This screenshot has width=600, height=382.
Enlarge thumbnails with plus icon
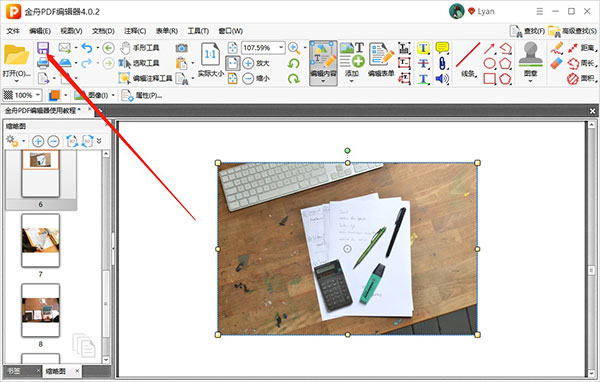[x=38, y=141]
